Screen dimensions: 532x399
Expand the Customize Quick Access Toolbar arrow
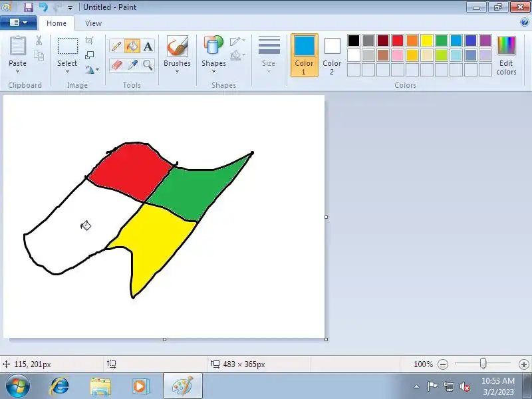[70, 7]
